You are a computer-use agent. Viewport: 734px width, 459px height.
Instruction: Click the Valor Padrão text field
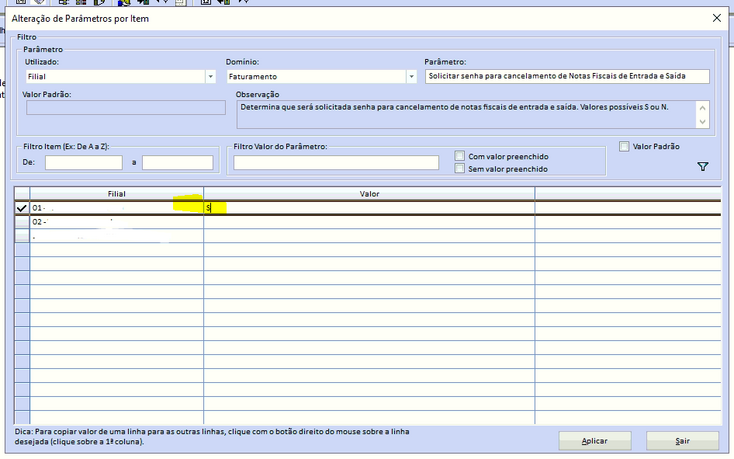(125, 108)
